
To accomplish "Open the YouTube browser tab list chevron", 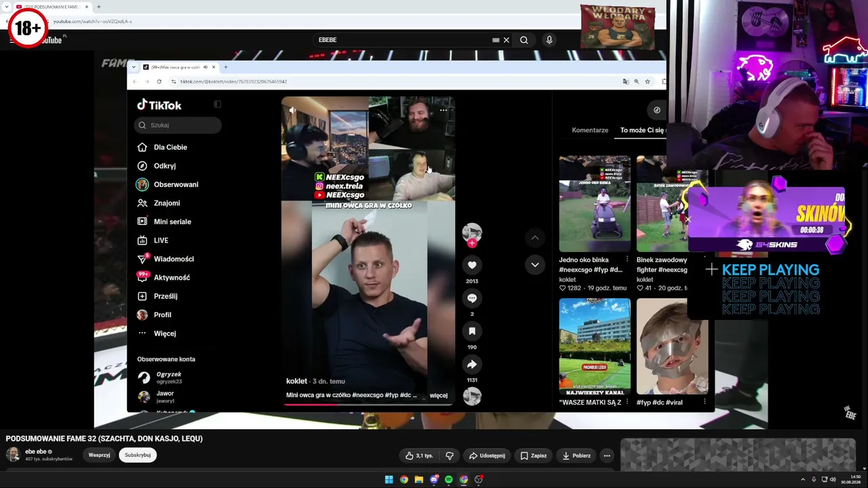I will (x=7, y=7).
